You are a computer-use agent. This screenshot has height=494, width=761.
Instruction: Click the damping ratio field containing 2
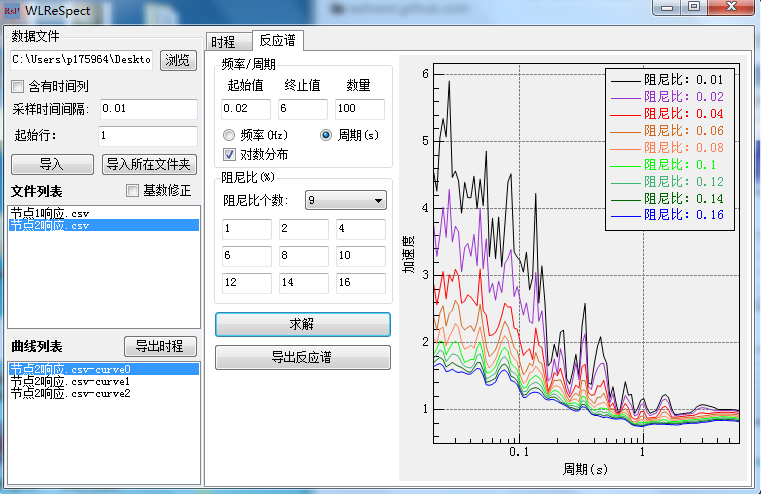pyautogui.click(x=304, y=229)
